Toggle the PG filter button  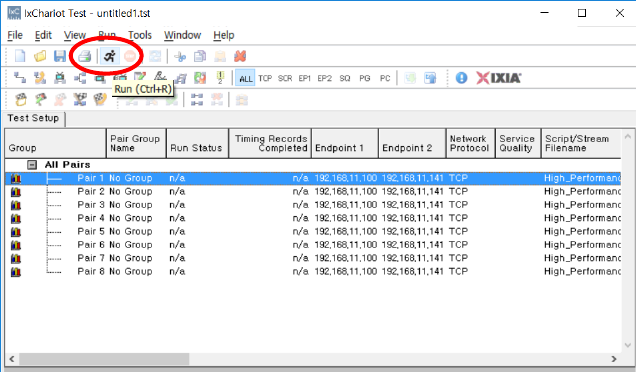[365, 78]
